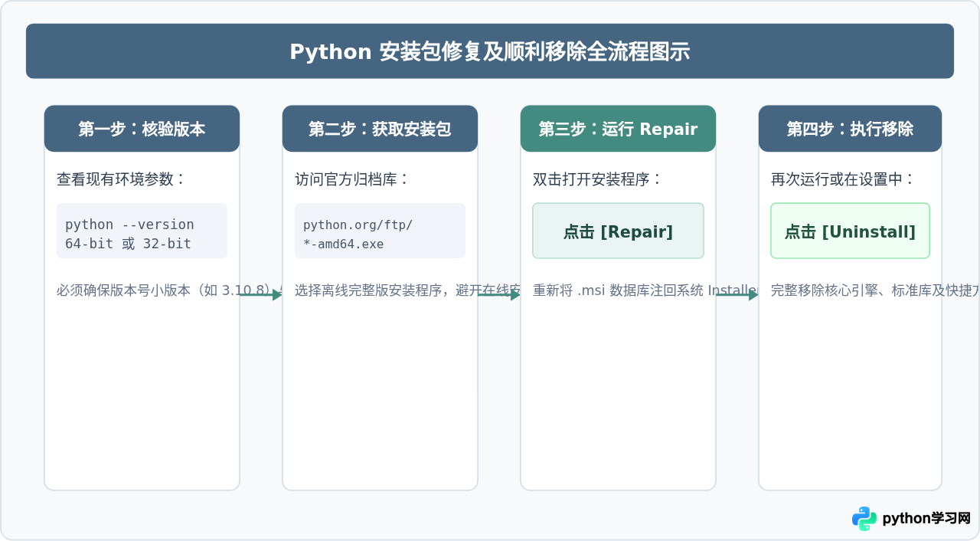This screenshot has height=541, width=980.
Task: Click the note 选择离线完整版安装程序
Action: click(x=369, y=290)
